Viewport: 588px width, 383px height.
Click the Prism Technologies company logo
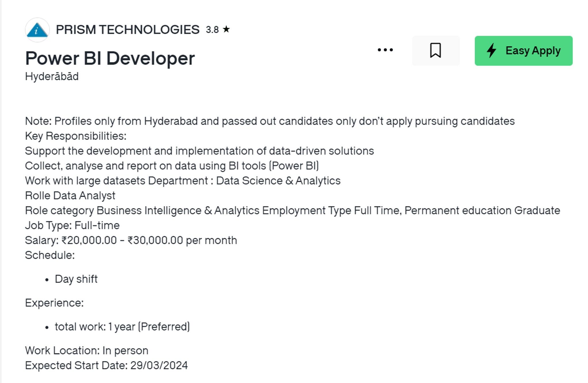pyautogui.click(x=38, y=30)
